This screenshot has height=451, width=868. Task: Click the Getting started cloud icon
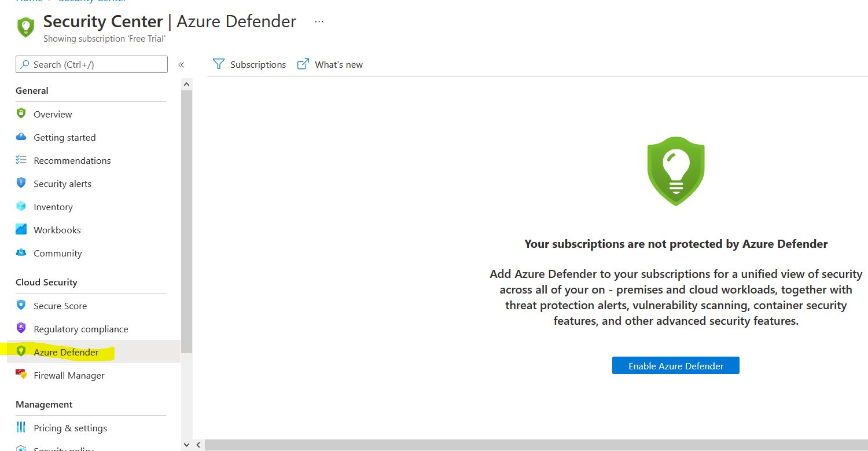coord(21,137)
